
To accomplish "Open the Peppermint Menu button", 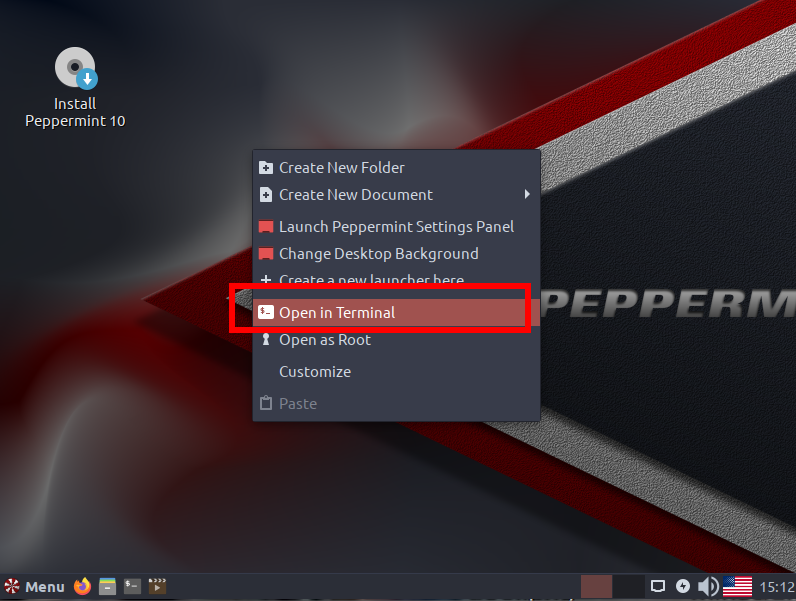I will tap(34, 587).
